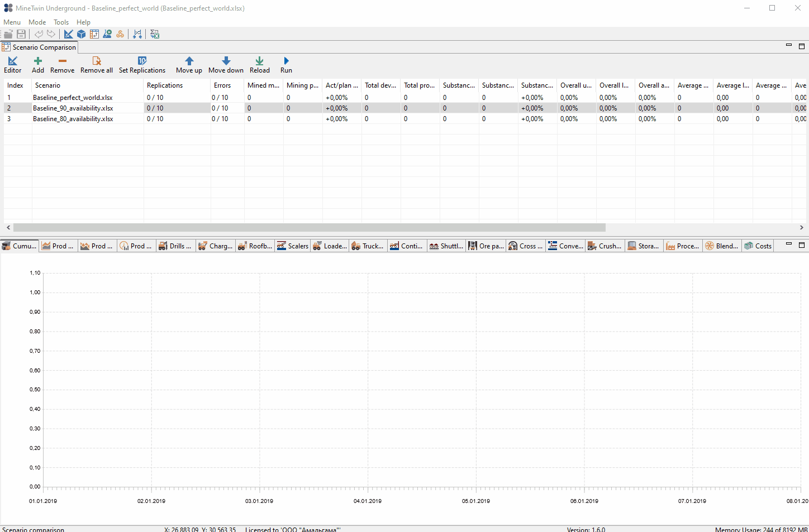Open the Editor mode icon in top toolbar
The width and height of the screenshot is (809, 532).
pos(69,34)
